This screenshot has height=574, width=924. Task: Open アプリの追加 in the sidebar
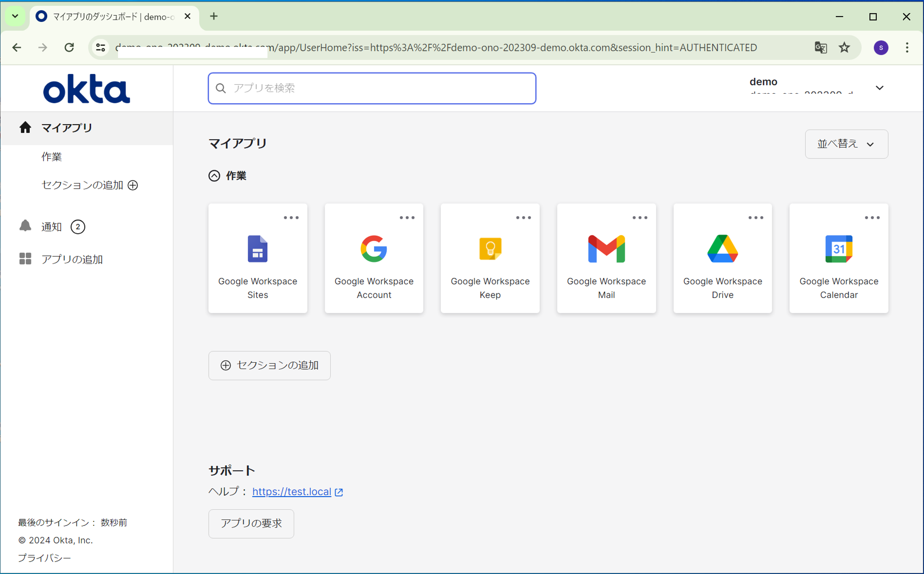(72, 259)
